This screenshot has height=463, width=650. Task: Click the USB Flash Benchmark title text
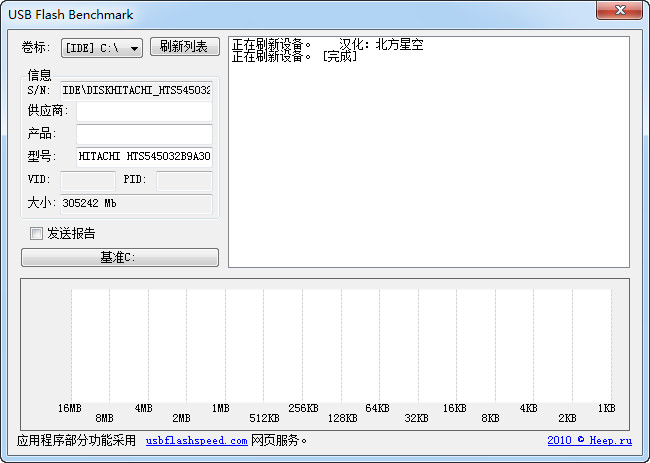[71, 15]
